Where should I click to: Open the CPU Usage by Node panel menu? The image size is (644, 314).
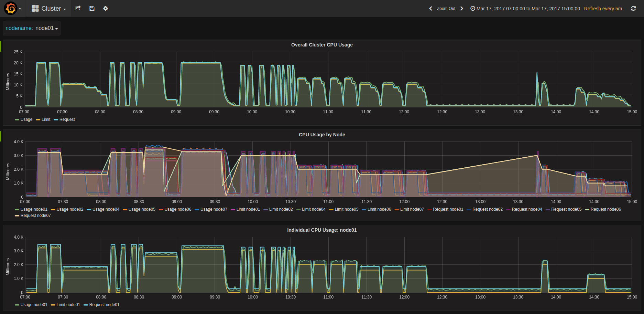pos(322,135)
